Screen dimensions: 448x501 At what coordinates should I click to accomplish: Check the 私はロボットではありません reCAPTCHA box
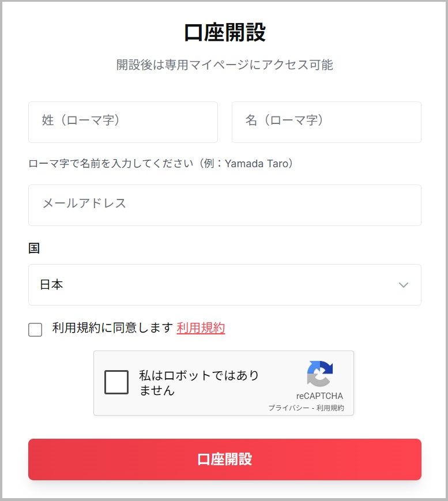pos(116,382)
